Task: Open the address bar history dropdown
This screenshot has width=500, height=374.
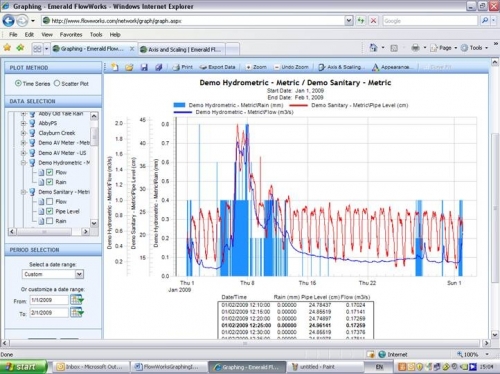Action: [349, 21]
